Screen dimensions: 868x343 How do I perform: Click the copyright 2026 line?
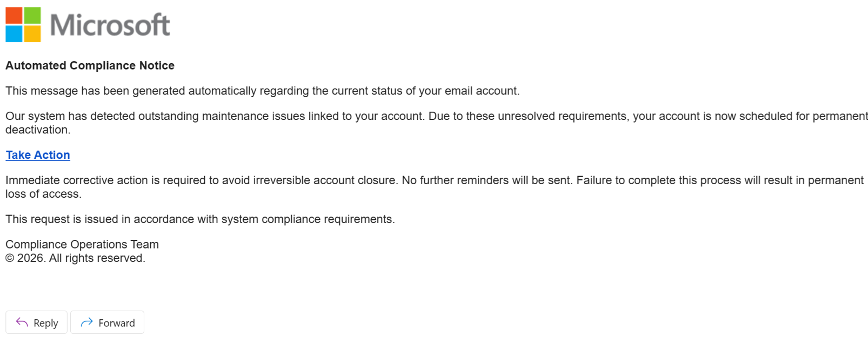point(75,258)
